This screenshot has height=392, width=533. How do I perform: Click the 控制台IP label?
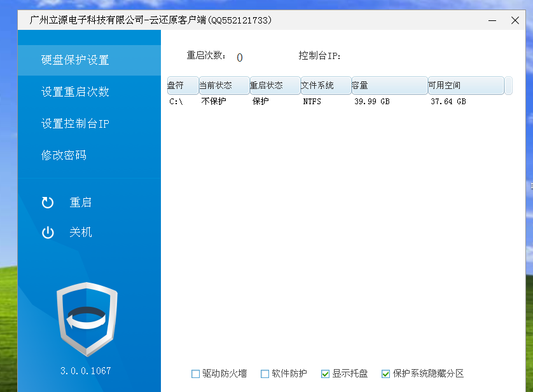(x=319, y=56)
